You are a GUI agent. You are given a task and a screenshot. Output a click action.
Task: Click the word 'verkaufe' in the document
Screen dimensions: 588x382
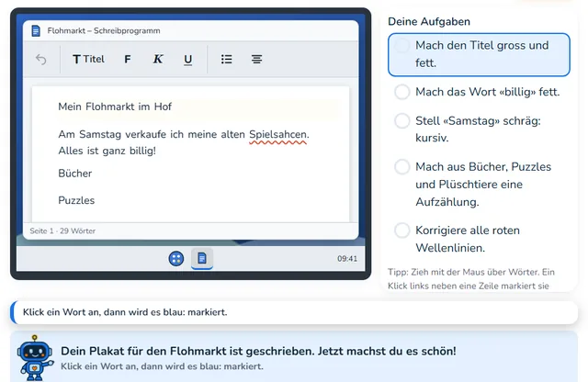pos(145,135)
